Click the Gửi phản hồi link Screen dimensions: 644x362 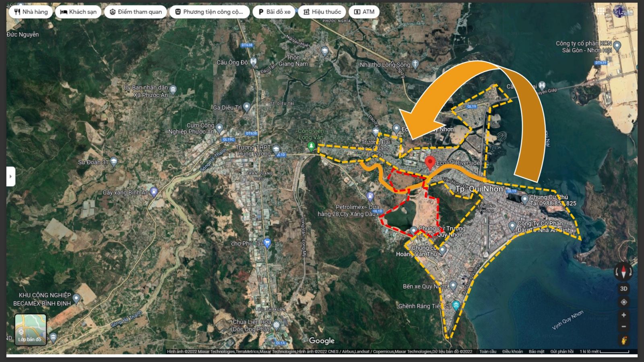click(562, 352)
